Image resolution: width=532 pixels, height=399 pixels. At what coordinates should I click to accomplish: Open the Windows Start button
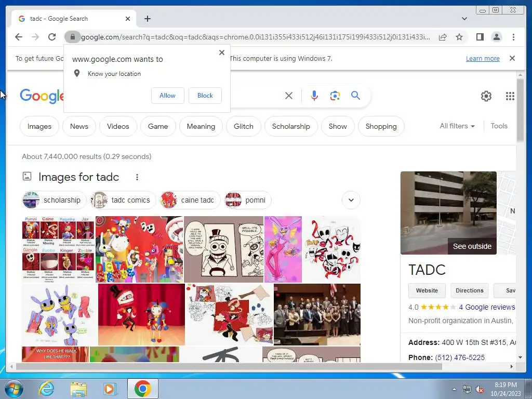click(14, 389)
